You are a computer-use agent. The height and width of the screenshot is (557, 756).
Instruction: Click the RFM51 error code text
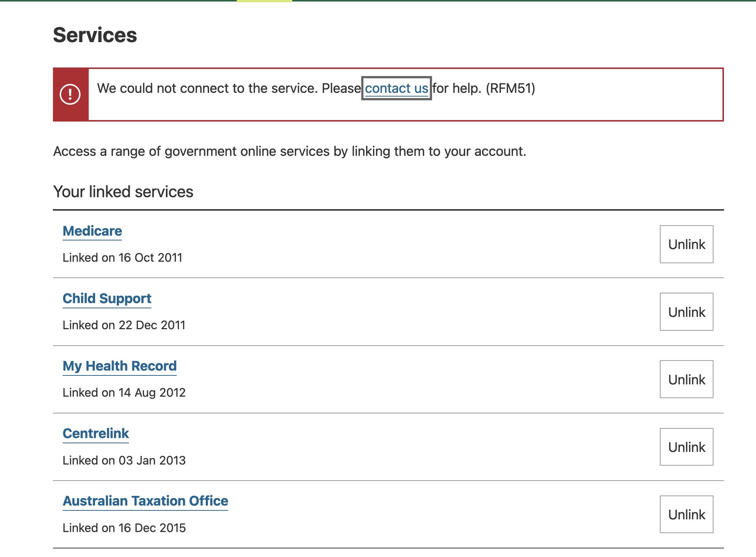510,88
